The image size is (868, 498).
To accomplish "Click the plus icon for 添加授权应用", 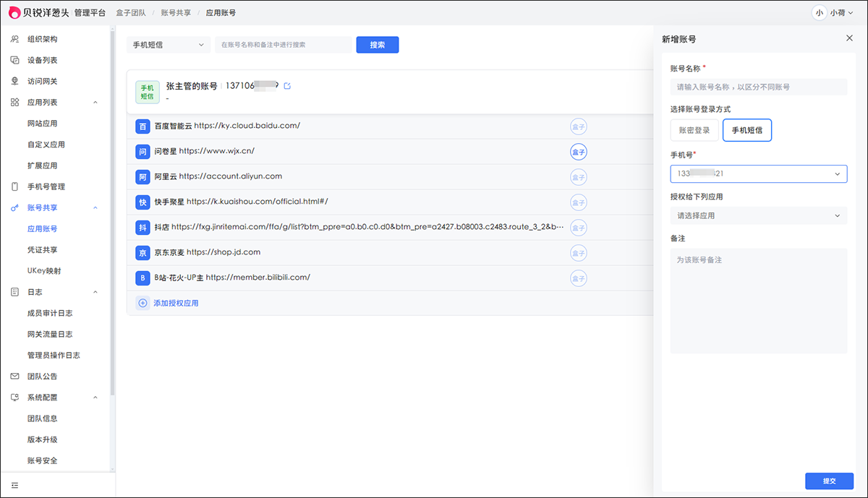I will coord(142,303).
